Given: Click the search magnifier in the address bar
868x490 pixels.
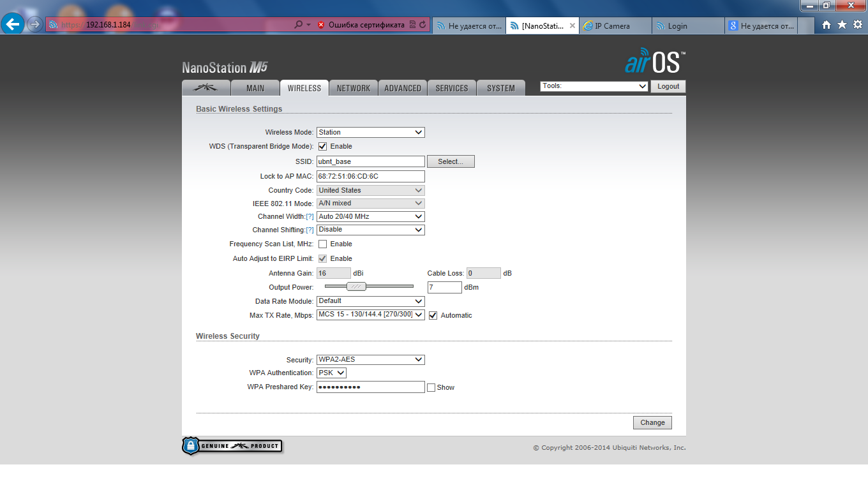Looking at the screenshot, I should click(299, 25).
